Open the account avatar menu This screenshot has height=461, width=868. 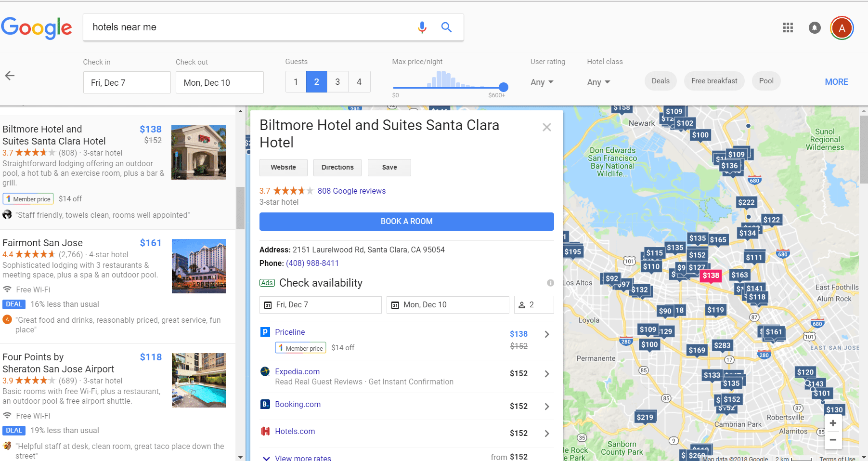(842, 28)
